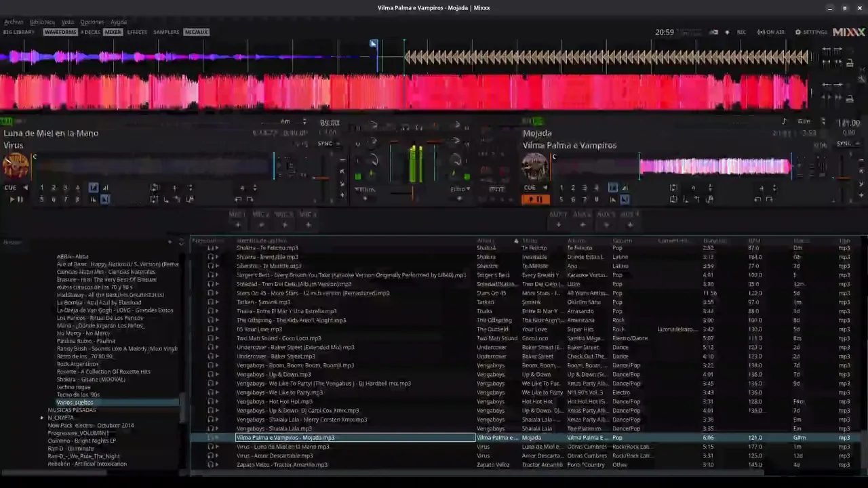
Task: Activate hotcue 2 on deck 1
Action: pyautogui.click(x=54, y=188)
